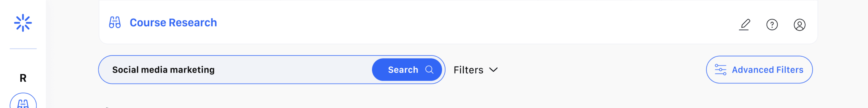The height and width of the screenshot is (108, 868).
Task: Click the chevron arrow next to Filters
Action: click(x=493, y=70)
